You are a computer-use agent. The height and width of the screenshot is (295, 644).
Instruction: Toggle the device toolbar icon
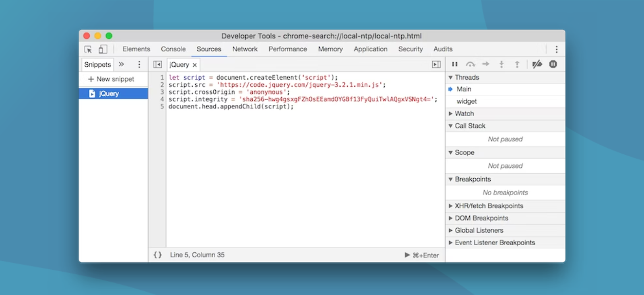[x=103, y=49]
